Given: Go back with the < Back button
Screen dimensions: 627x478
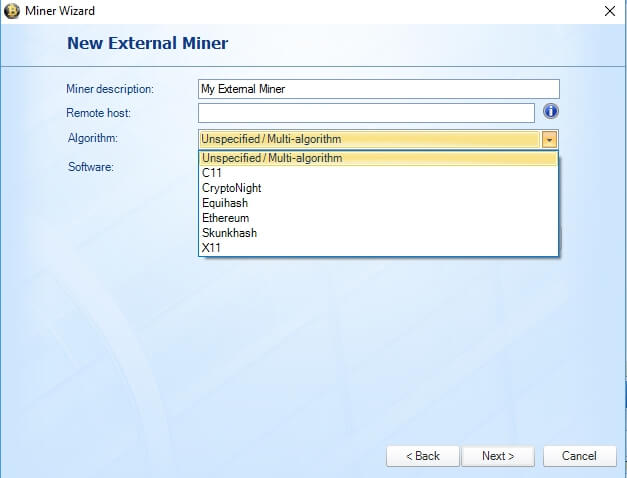Looking at the screenshot, I should coord(423,456).
